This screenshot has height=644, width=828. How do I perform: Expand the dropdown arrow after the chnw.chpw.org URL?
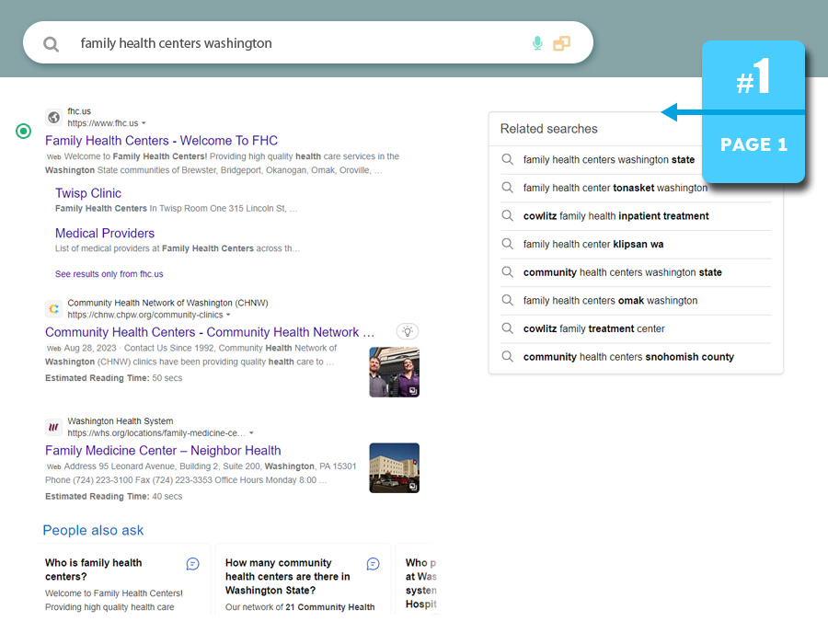click(x=228, y=315)
